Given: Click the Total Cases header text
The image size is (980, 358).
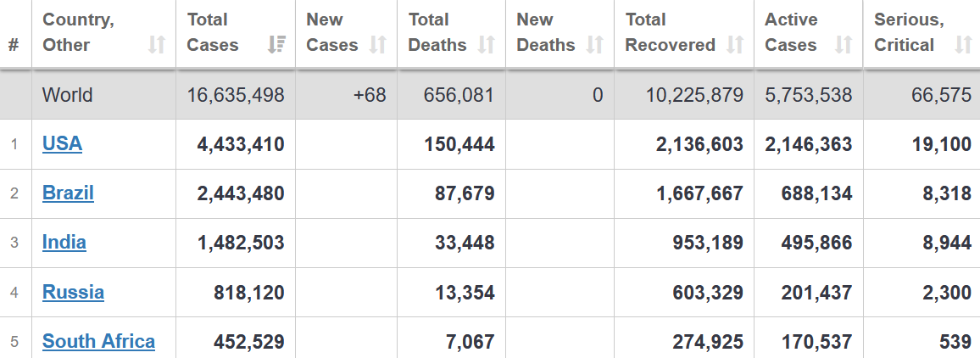Looking at the screenshot, I should pos(213,32).
